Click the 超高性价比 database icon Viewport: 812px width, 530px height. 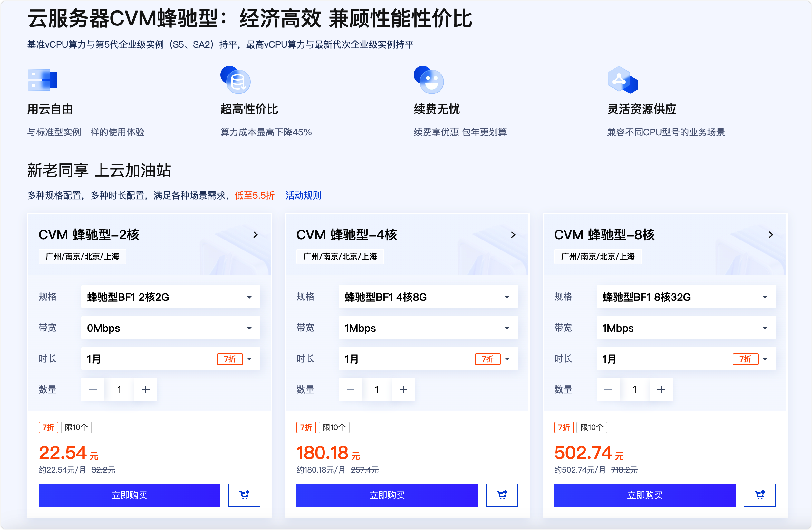pyautogui.click(x=236, y=80)
